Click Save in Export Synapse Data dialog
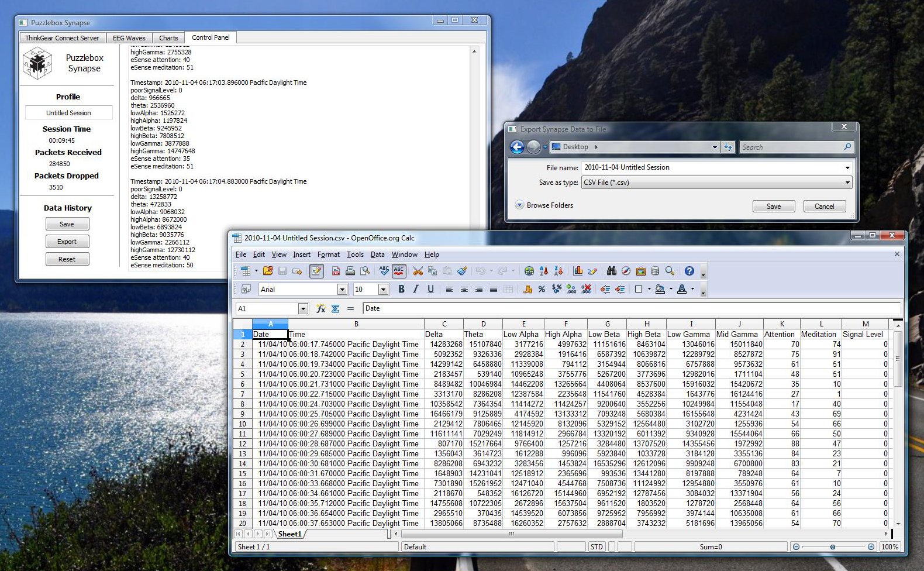The width and height of the screenshot is (924, 571). (x=774, y=207)
